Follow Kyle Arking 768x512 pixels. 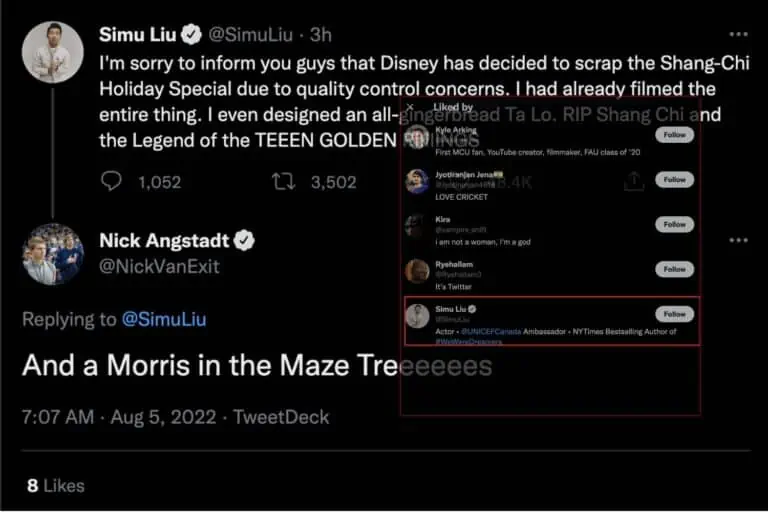(x=674, y=135)
